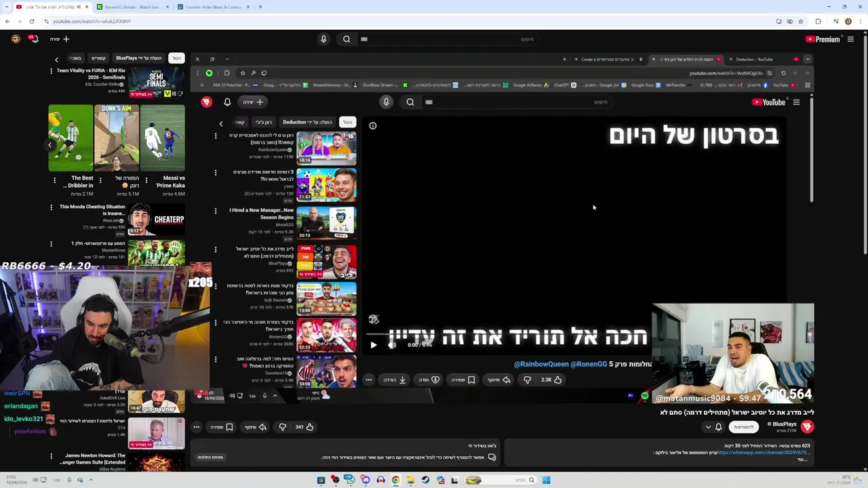
Task: Open more actions dots beside outer save button
Action: pos(196,427)
